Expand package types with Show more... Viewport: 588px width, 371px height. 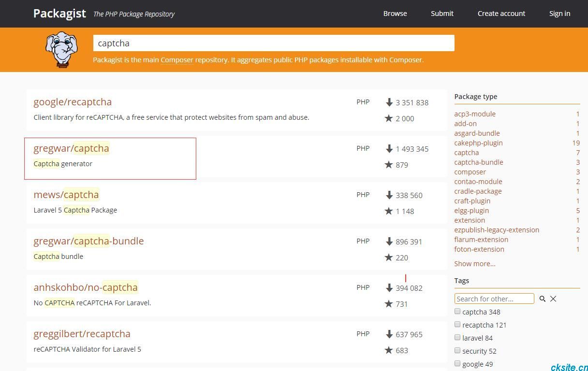[x=475, y=264]
